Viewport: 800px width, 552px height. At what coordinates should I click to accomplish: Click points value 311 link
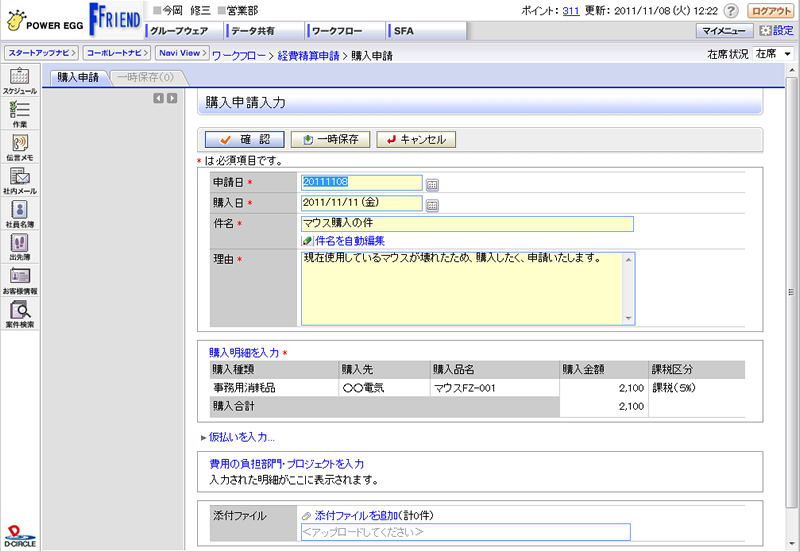tap(571, 11)
